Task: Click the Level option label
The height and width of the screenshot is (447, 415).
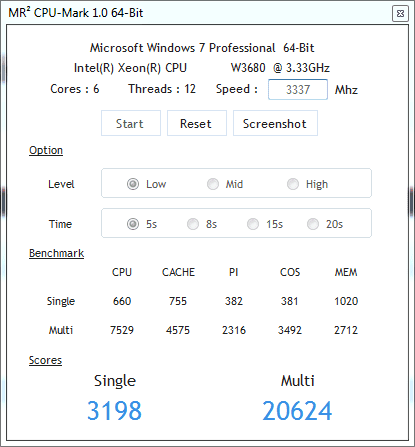Action: pos(61,184)
